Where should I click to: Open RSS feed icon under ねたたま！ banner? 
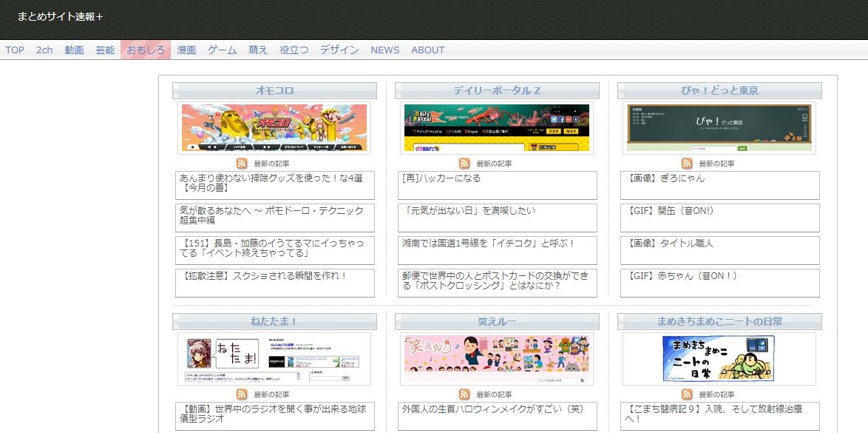click(242, 395)
